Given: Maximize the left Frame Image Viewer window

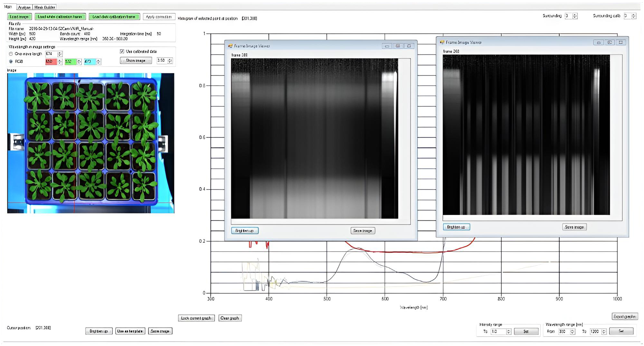Looking at the screenshot, I should [x=398, y=46].
